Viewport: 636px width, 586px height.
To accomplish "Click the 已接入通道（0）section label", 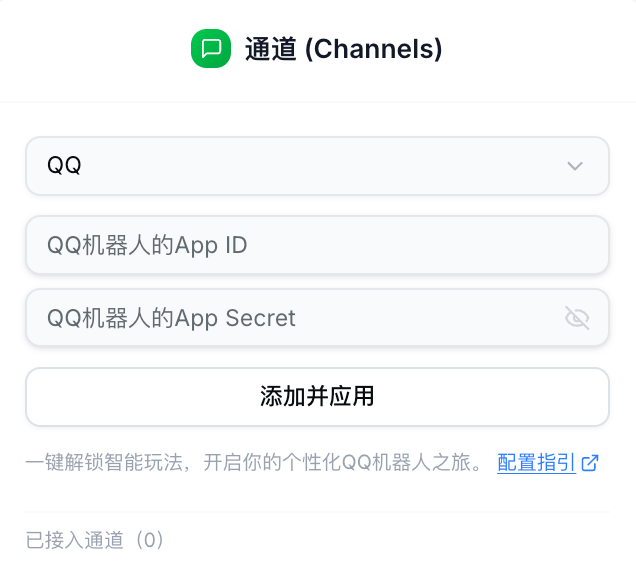I will (95, 541).
